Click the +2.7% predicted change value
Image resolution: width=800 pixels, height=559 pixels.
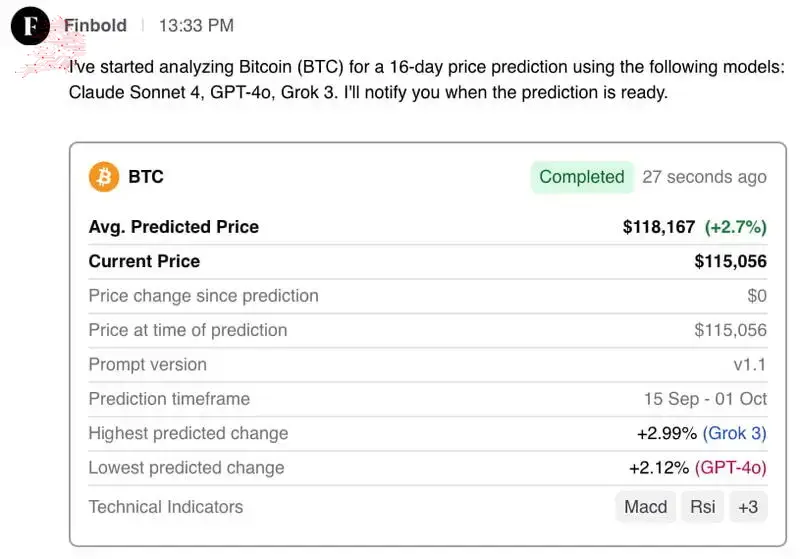(x=736, y=227)
